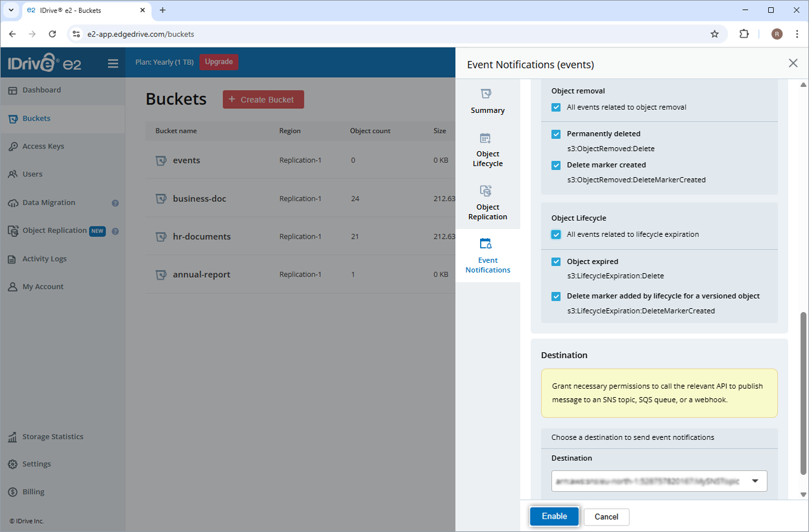Open the My Account person icon
The image size is (809, 532).
tap(12, 287)
